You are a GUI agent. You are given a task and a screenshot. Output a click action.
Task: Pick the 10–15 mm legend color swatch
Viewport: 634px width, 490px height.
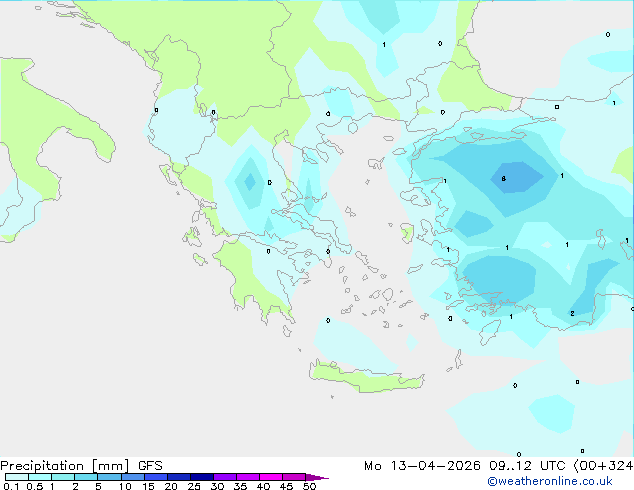132,477
